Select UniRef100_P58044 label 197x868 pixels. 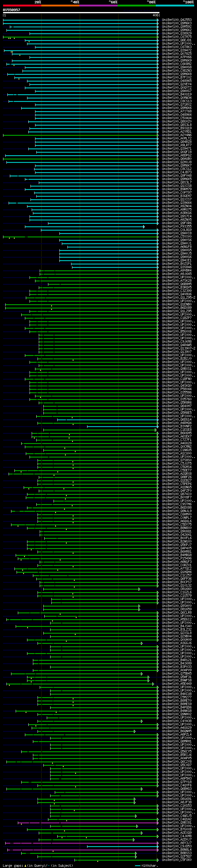click(177, 389)
